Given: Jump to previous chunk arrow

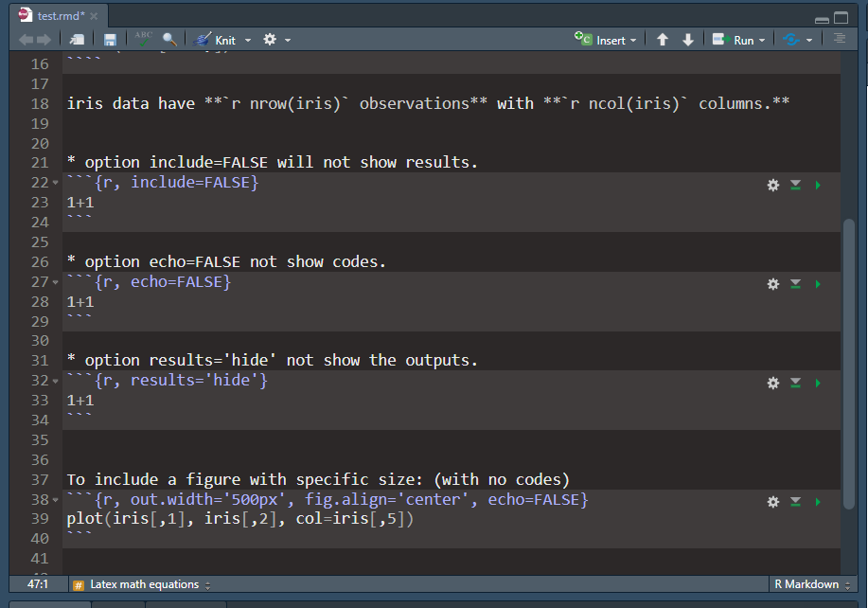Looking at the screenshot, I should click(x=663, y=40).
